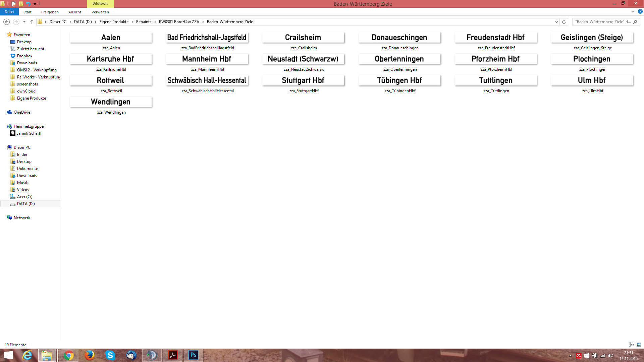This screenshot has width=644, height=362.
Task: Click the Refresh address bar button
Action: (564, 22)
